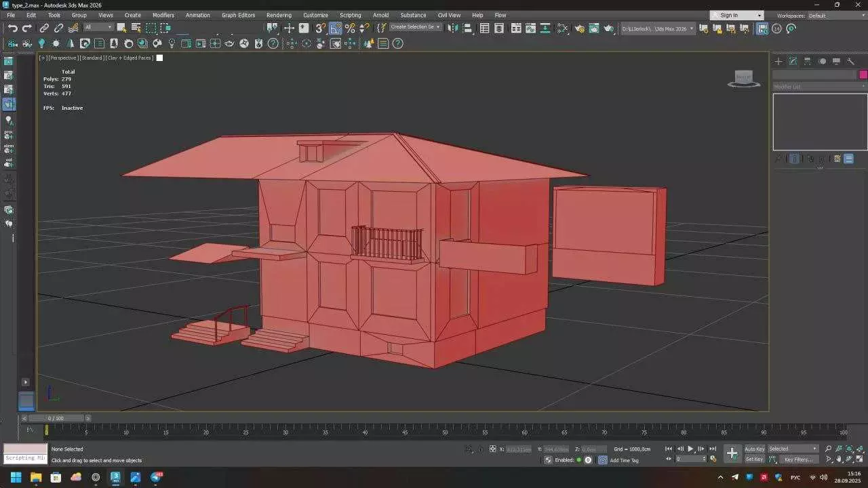
Task: Open the Utilities wrench panel icon
Action: (x=850, y=61)
